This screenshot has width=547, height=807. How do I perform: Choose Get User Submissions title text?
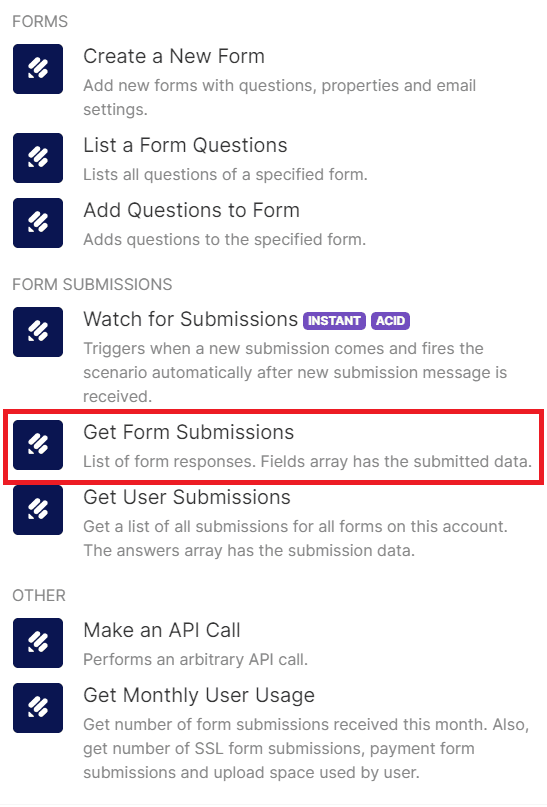[187, 497]
